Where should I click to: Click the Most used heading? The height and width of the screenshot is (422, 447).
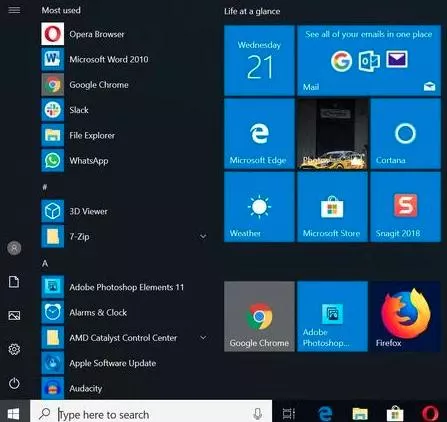(61, 10)
